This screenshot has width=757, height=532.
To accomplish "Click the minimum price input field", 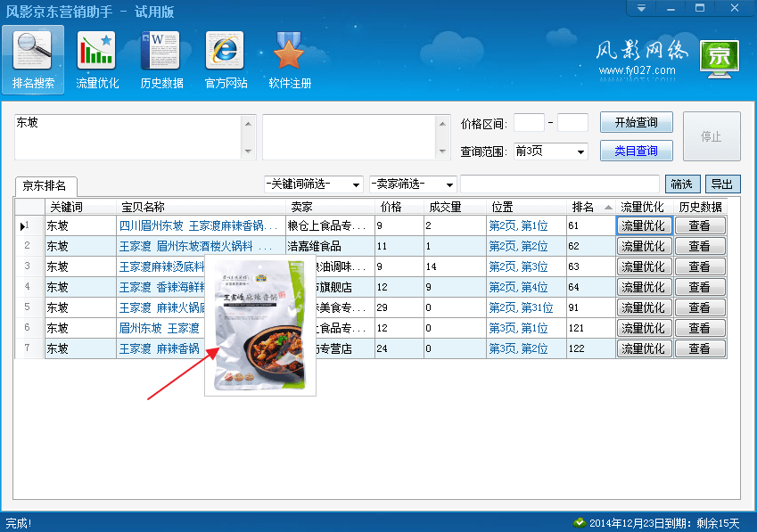I will [x=529, y=122].
